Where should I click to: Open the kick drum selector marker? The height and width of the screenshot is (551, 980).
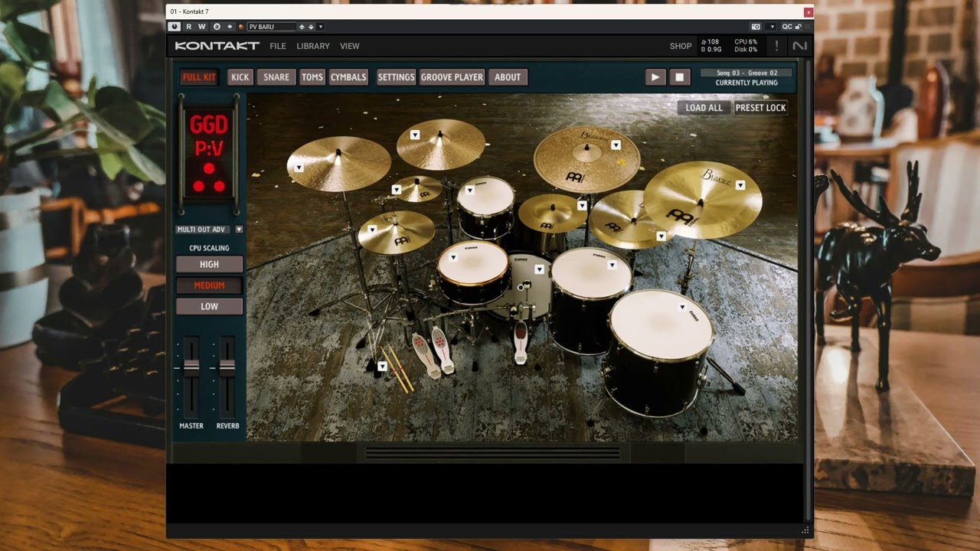point(539,269)
